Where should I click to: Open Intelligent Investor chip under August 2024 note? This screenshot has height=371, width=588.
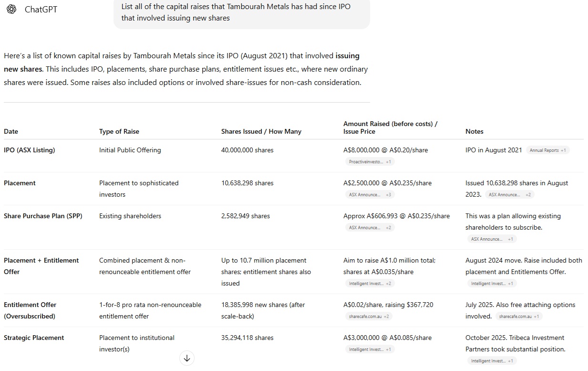(x=491, y=284)
